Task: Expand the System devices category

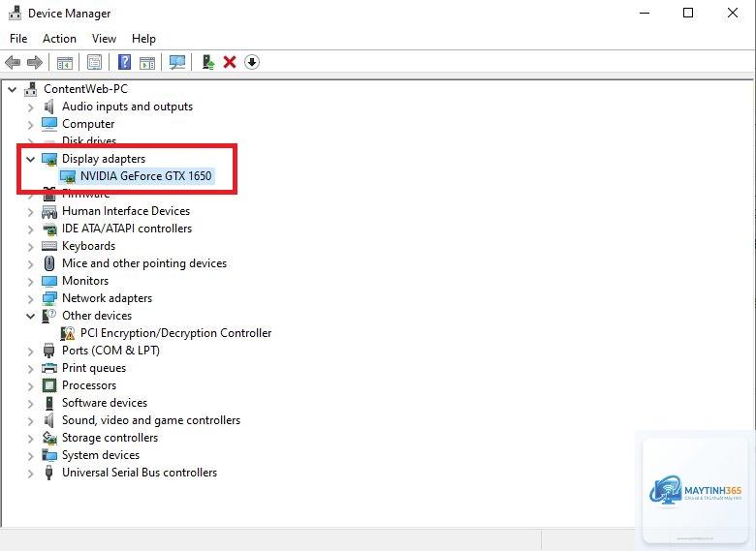Action: pos(31,455)
